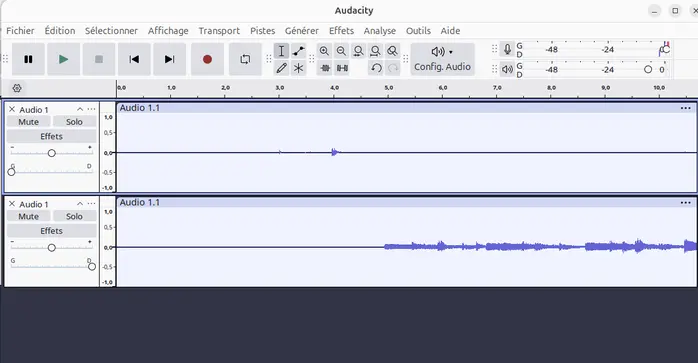698x363 pixels.
Task: Open the Effets menu
Action: [x=341, y=31]
